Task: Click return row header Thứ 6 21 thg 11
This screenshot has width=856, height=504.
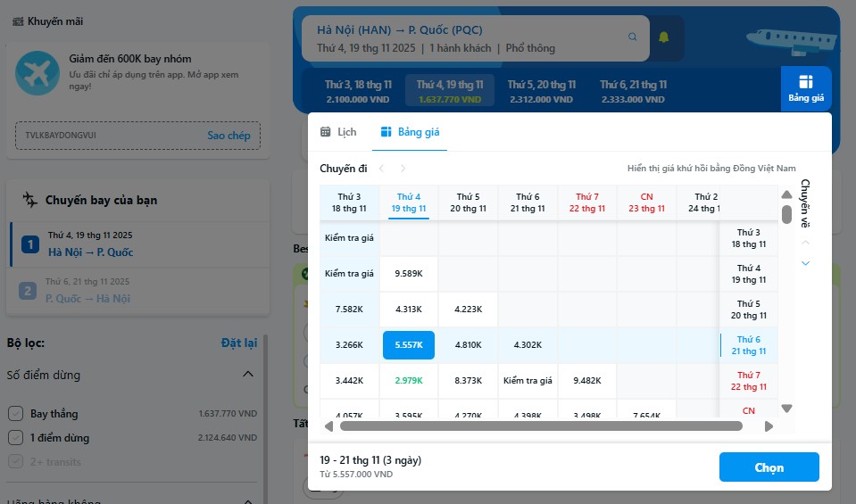Action: tap(749, 345)
